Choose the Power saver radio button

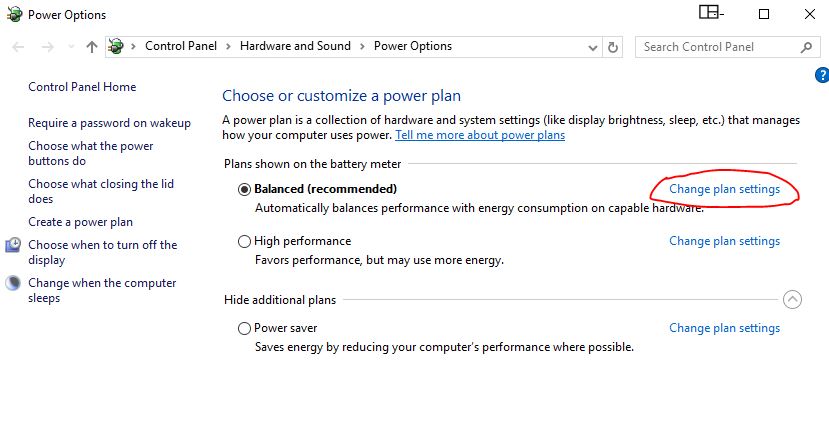coord(244,328)
